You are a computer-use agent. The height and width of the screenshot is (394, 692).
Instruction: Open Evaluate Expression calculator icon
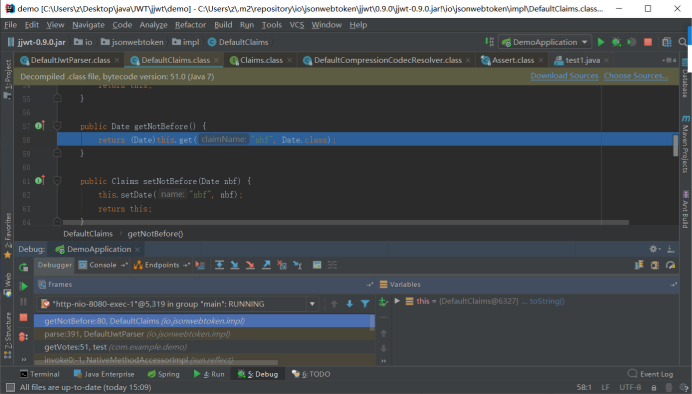(317, 265)
